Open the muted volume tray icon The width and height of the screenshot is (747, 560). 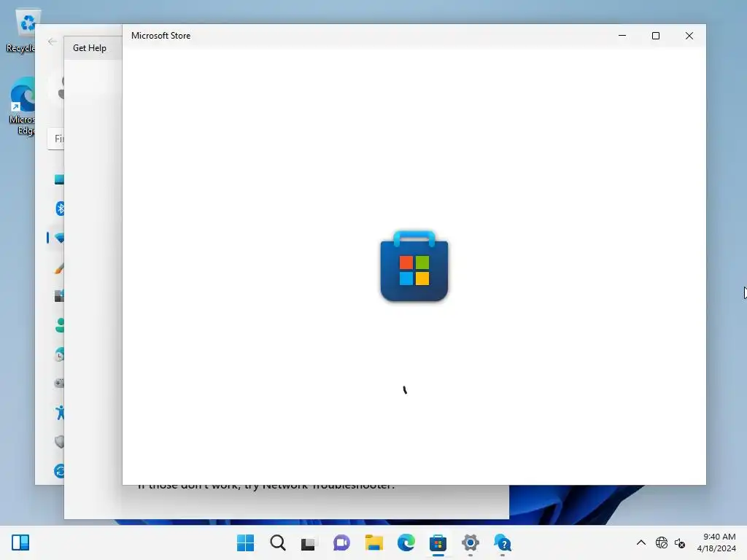click(680, 542)
